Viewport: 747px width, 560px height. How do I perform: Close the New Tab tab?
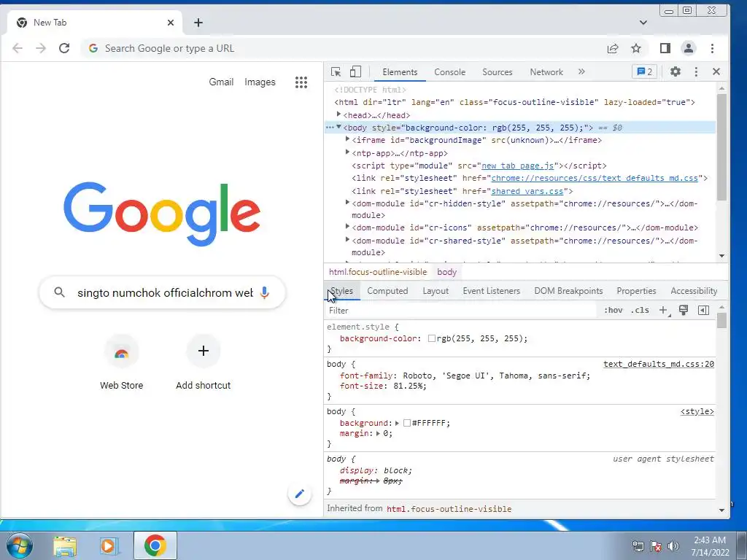click(171, 23)
